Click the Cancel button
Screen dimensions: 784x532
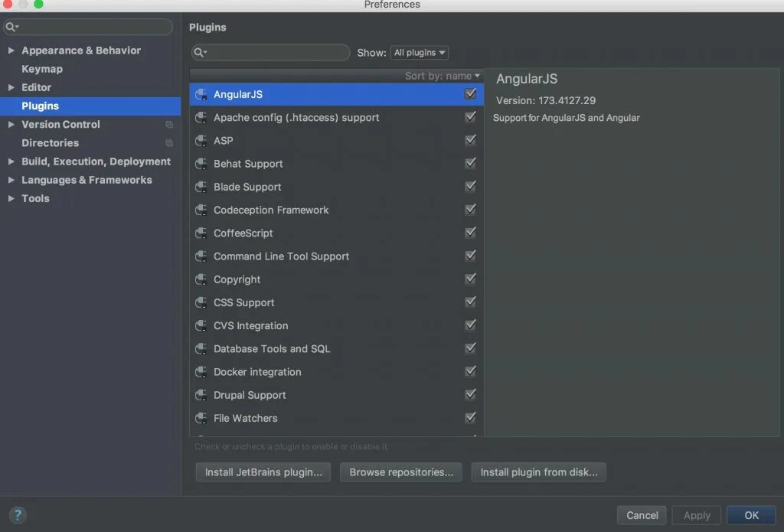(642, 515)
